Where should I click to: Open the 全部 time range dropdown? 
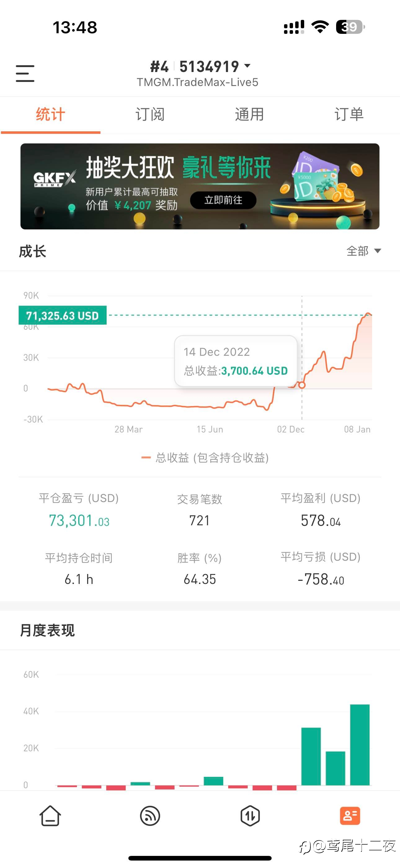click(364, 251)
